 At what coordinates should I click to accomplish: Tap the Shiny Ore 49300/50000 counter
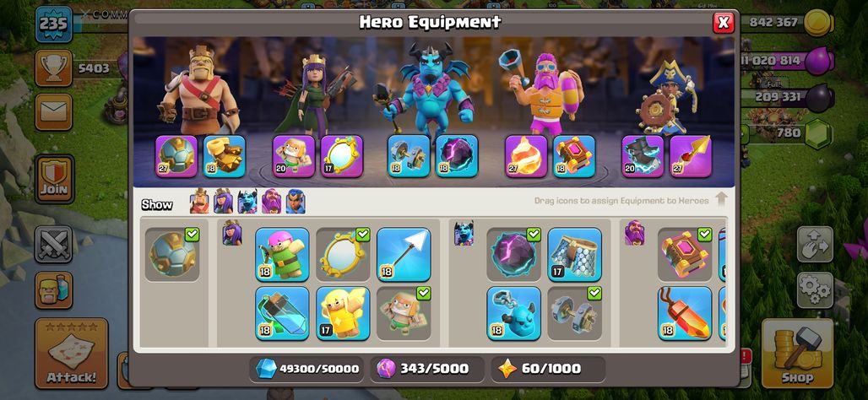click(x=307, y=369)
